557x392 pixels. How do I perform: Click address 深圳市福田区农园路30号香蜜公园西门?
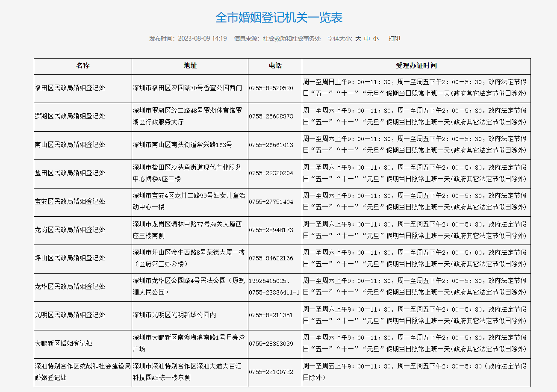(x=187, y=88)
